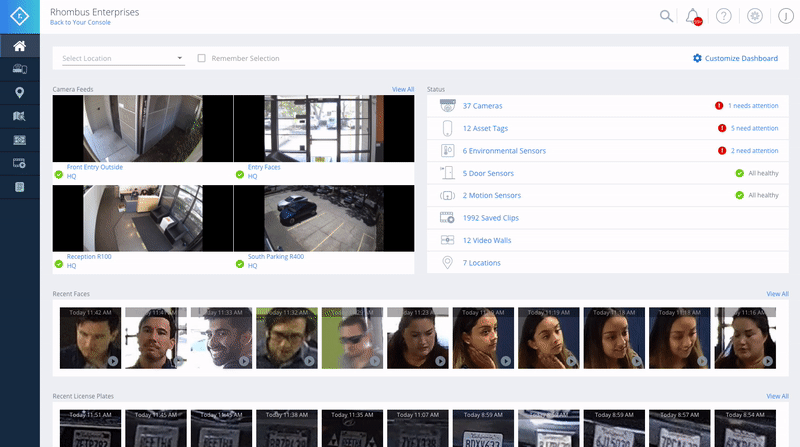This screenshot has height=447, width=800.
Task: Open the notifications bell
Action: coord(693,16)
